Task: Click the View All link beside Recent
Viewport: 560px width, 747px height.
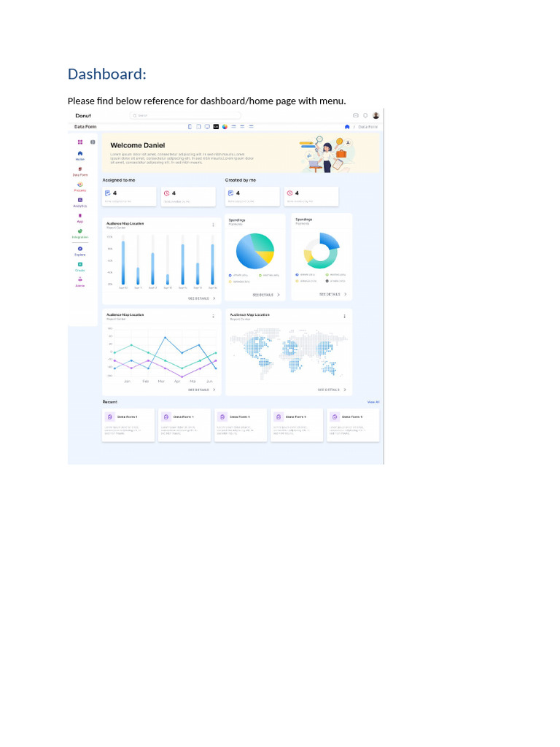Action: coord(373,402)
